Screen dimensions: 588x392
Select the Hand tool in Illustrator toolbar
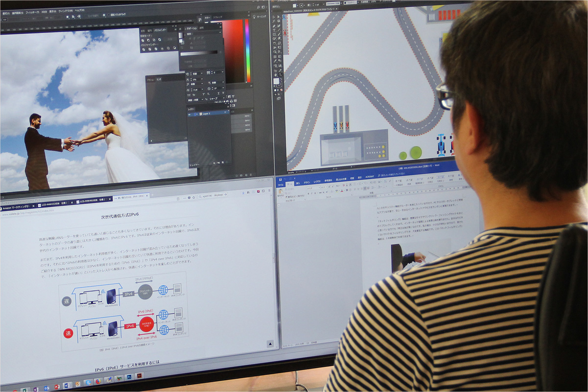(275, 75)
